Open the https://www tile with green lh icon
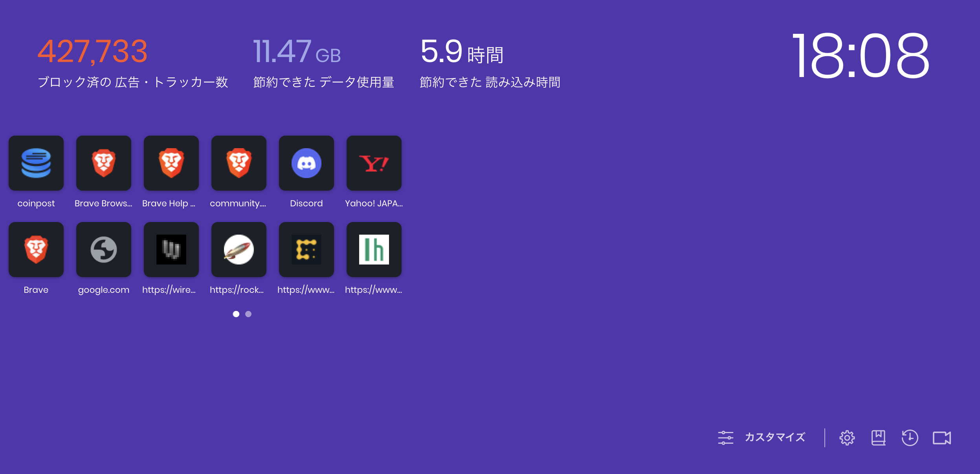 tap(374, 250)
